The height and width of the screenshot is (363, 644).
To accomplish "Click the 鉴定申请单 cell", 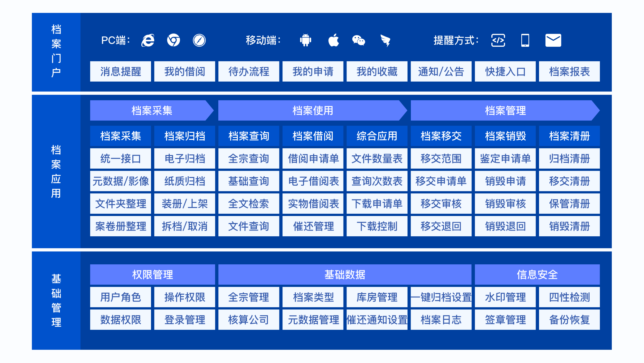I will tap(505, 158).
